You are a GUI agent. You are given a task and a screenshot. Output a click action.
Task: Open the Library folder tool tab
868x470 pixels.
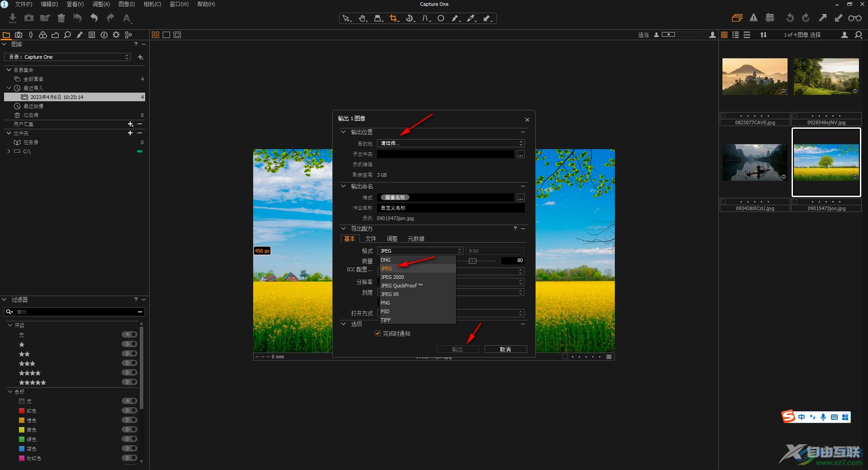[6, 35]
